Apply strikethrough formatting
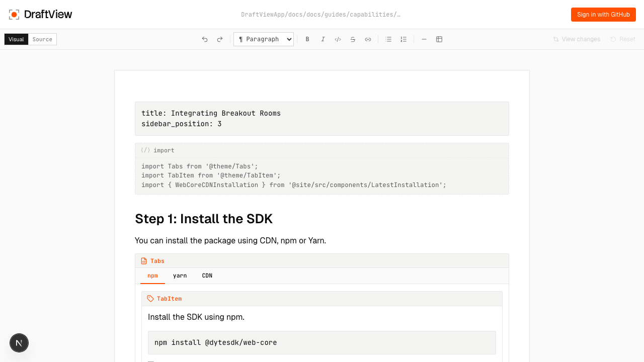Screen dimensions: 644x362 tap(353, 39)
